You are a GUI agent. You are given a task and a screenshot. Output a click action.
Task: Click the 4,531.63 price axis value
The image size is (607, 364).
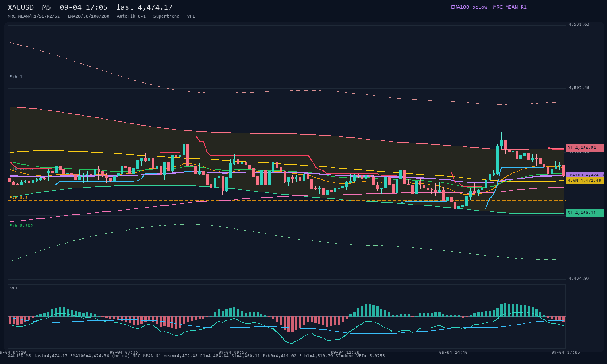(579, 24)
